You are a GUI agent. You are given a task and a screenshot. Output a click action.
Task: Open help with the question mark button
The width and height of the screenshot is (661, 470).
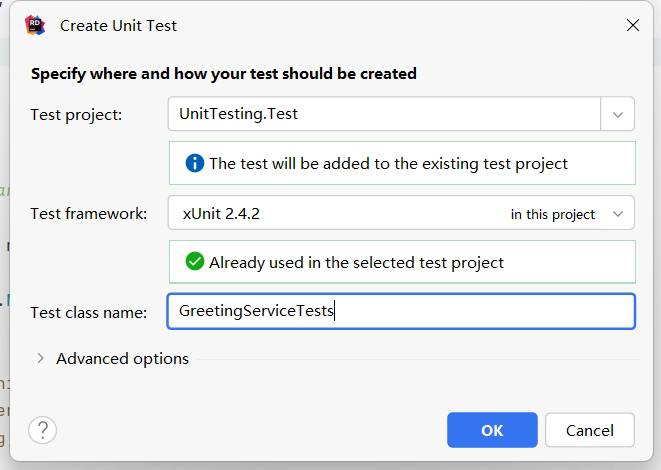[42, 430]
